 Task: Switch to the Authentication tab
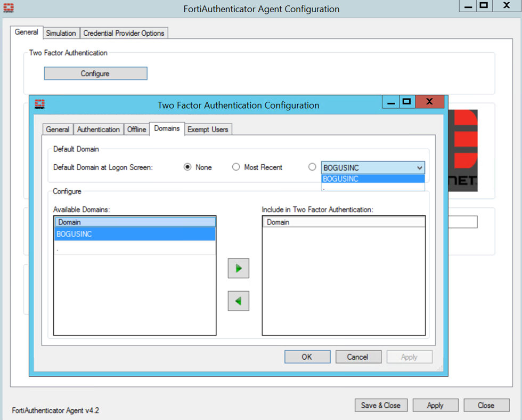click(98, 129)
